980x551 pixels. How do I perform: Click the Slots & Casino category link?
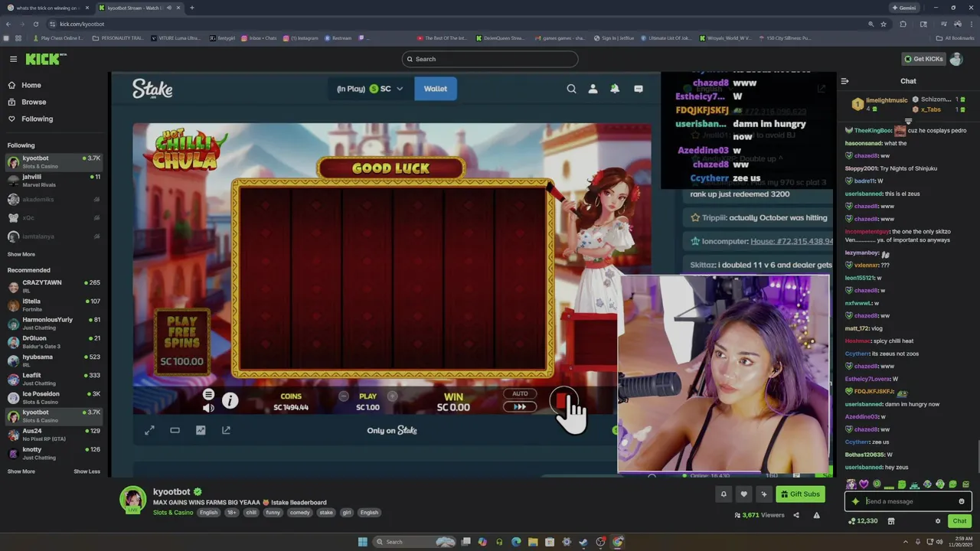tap(173, 513)
